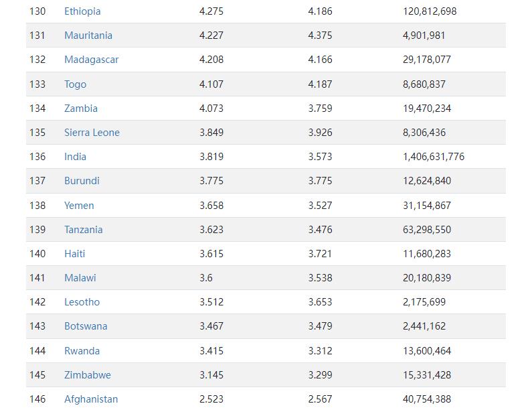Open the Zambia link
Viewport: 532px width, 420px height.
(x=81, y=109)
